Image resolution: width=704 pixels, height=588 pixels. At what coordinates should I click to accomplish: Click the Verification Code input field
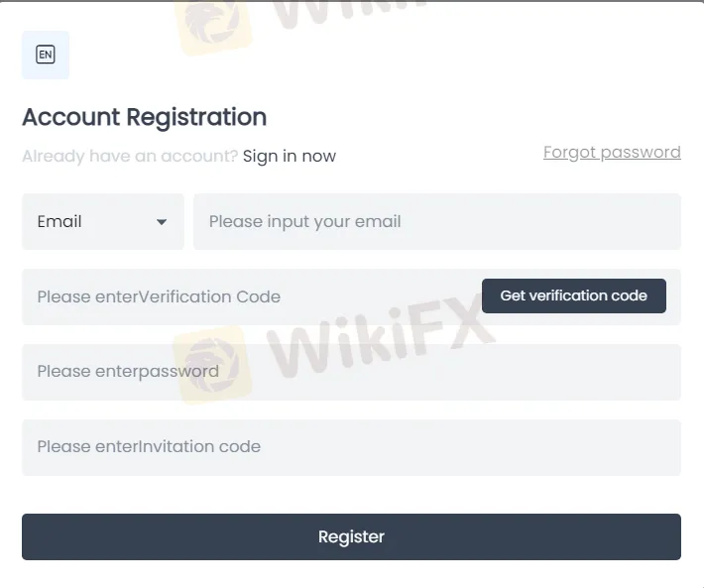(x=248, y=296)
